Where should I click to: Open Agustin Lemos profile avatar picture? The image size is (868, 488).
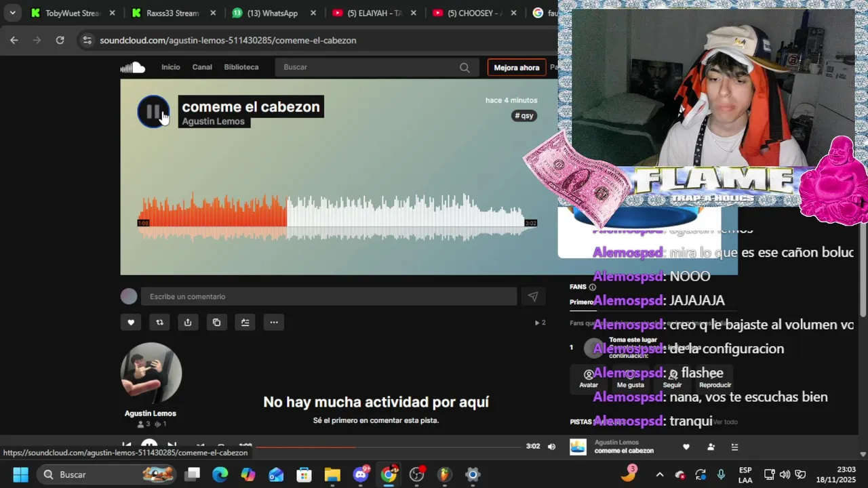coord(151,373)
